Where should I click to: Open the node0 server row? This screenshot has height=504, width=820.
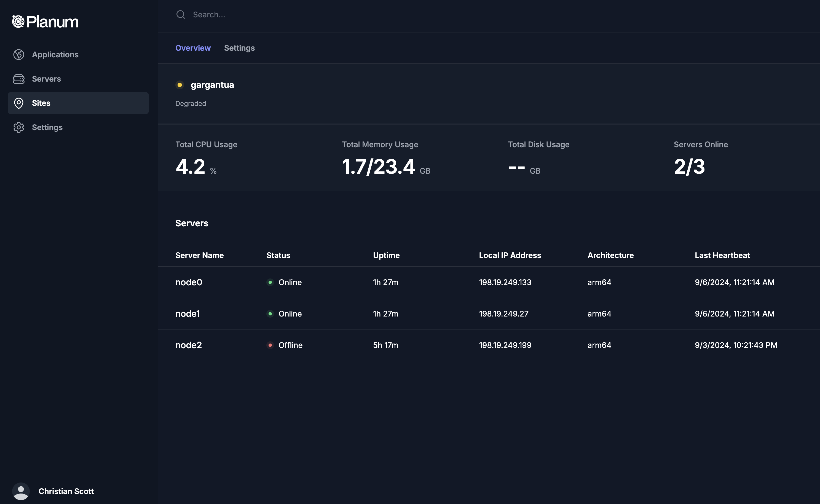(x=189, y=282)
